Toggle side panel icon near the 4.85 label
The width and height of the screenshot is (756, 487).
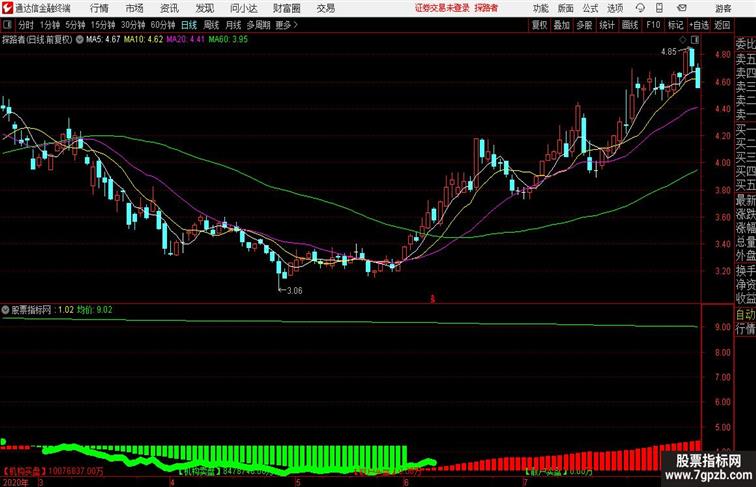pyautogui.click(x=695, y=40)
